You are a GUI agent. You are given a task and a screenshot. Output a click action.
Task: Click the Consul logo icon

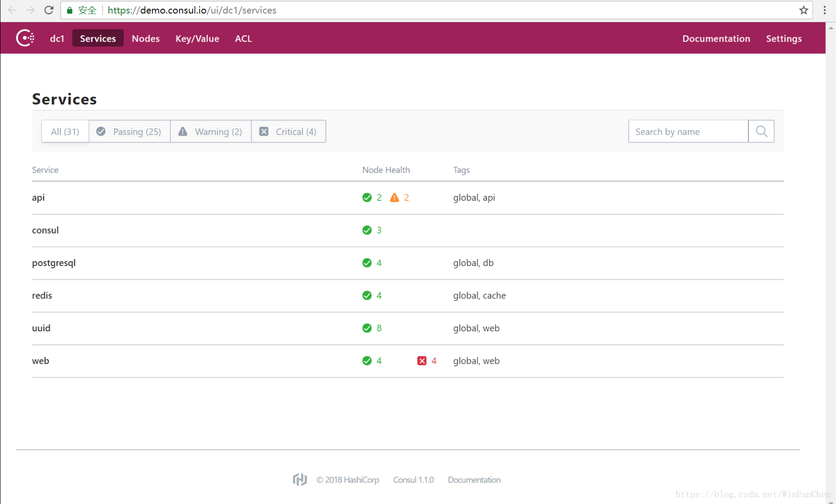pos(25,38)
